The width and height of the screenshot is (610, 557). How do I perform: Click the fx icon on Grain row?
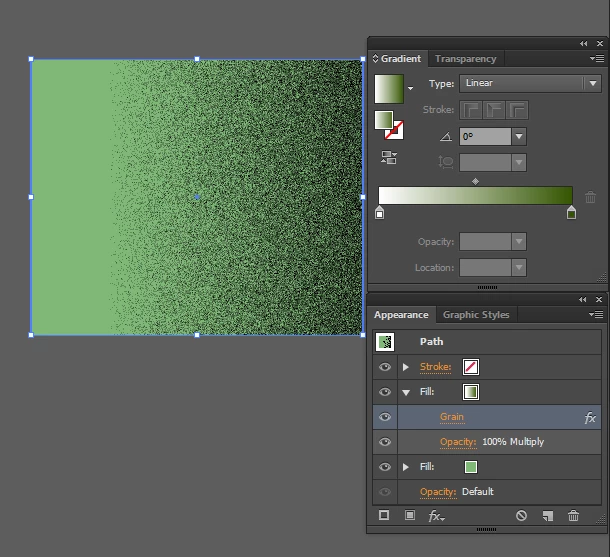(x=590, y=418)
